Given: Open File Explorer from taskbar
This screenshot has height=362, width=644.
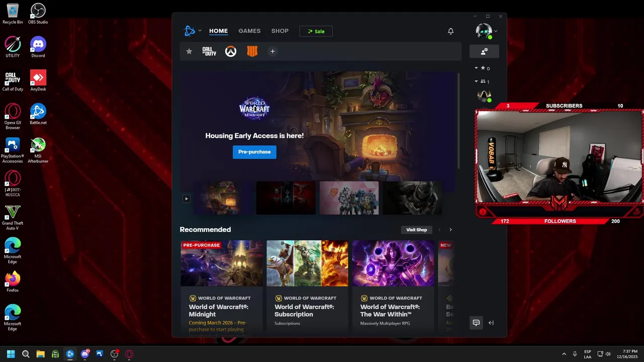Looking at the screenshot, I should (x=40, y=354).
